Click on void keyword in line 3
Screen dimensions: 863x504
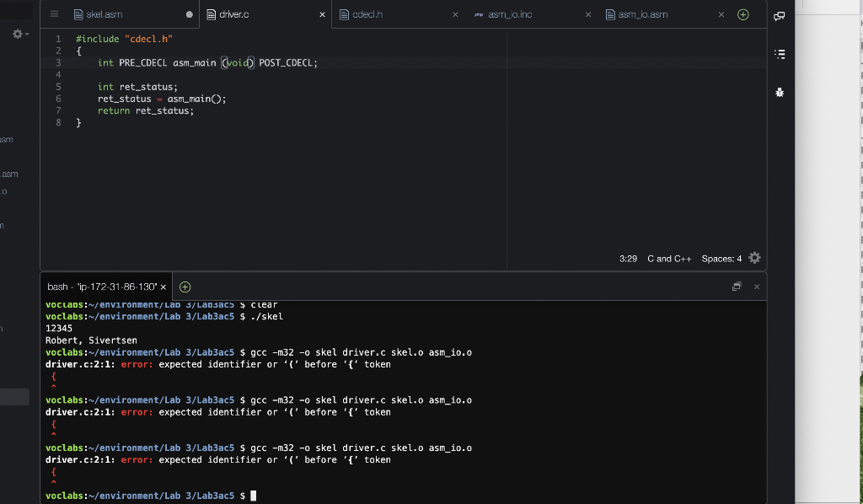click(x=238, y=62)
